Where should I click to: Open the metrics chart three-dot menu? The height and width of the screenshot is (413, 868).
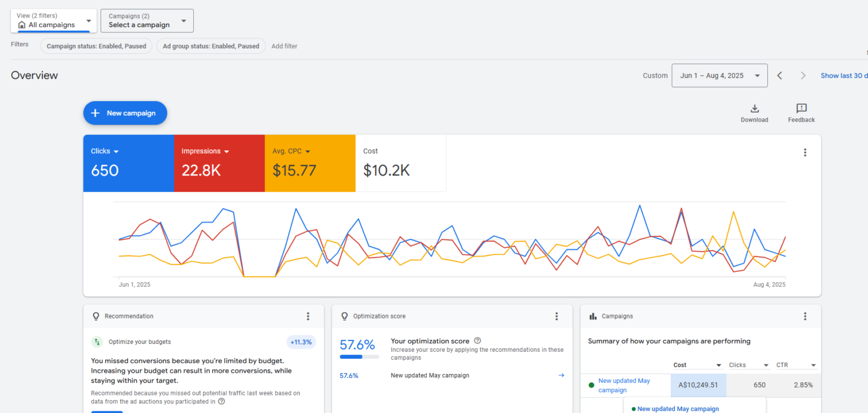(x=805, y=152)
